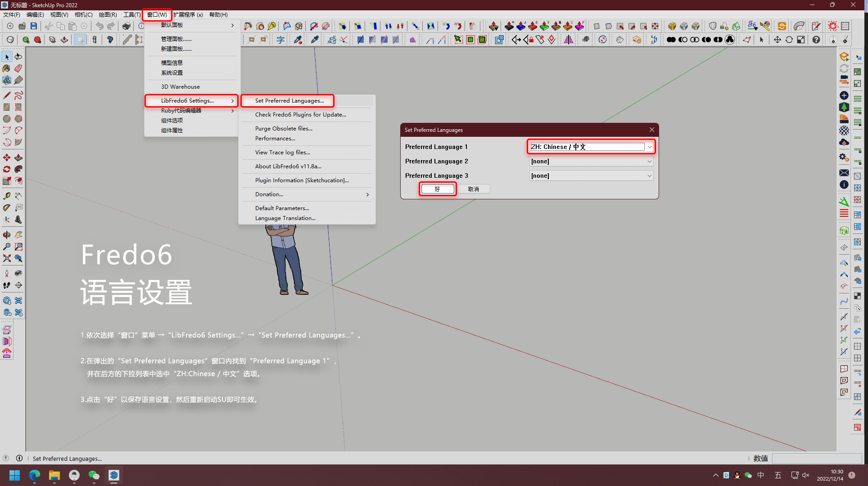The width and height of the screenshot is (868, 486).
Task: Select the Walk footprints tool
Action: tap(7, 285)
